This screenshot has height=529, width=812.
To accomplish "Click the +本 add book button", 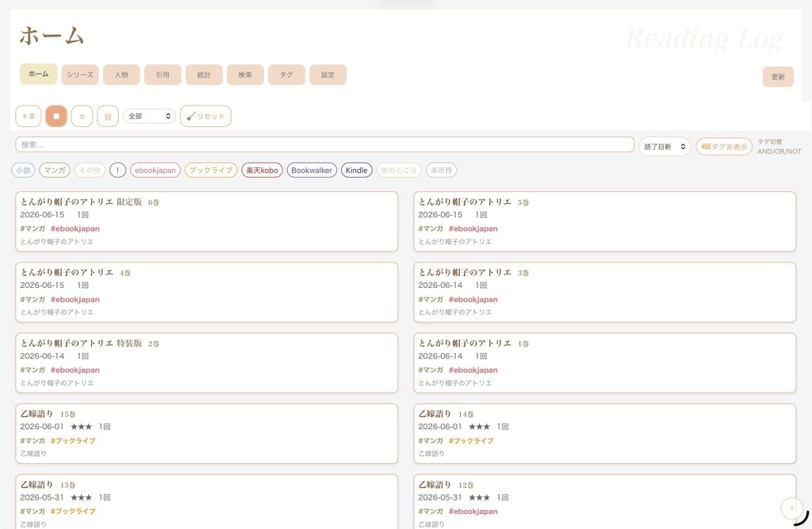I will (x=29, y=116).
